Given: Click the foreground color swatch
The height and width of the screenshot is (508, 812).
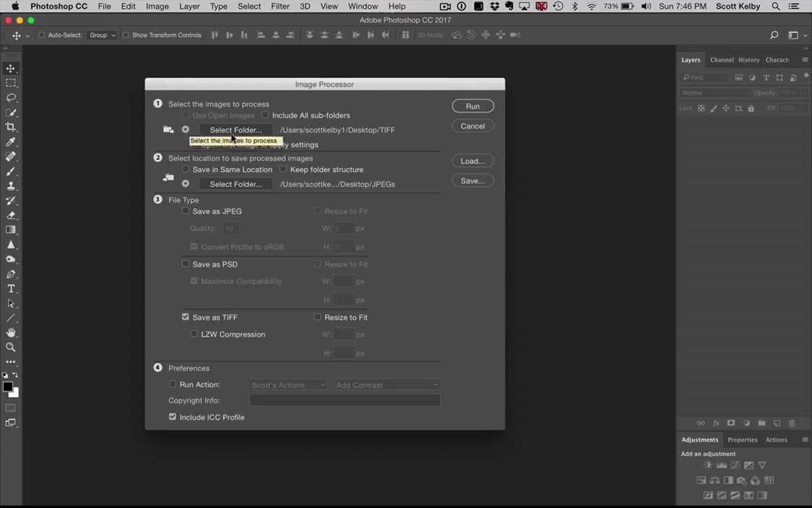Looking at the screenshot, I should (x=7, y=387).
